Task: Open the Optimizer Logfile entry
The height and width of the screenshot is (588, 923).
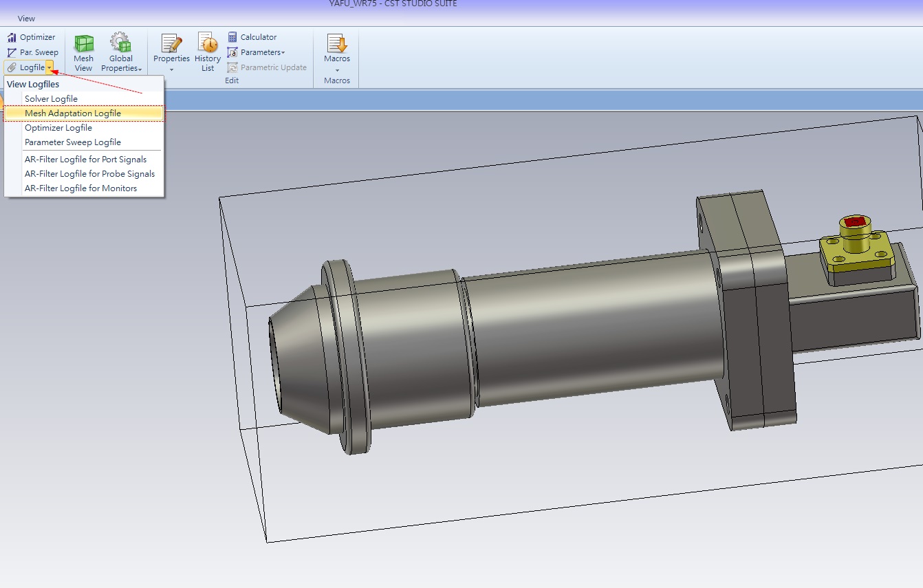Action: 58,128
